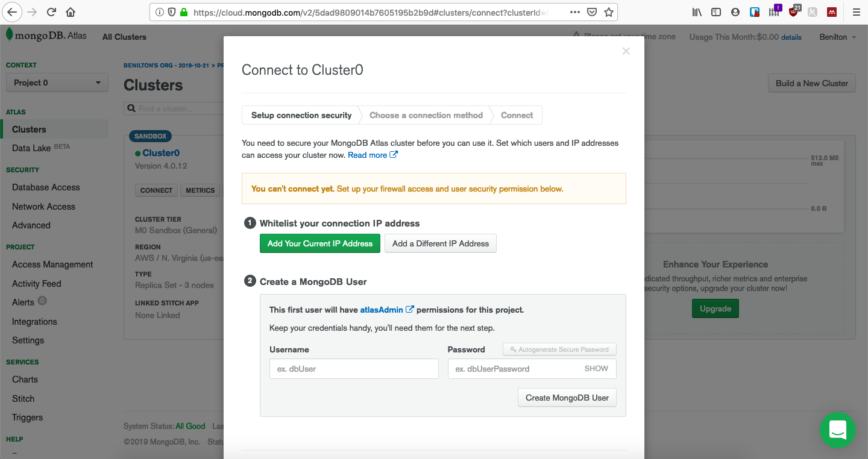
Task: Open Triggers service
Action: pyautogui.click(x=28, y=417)
